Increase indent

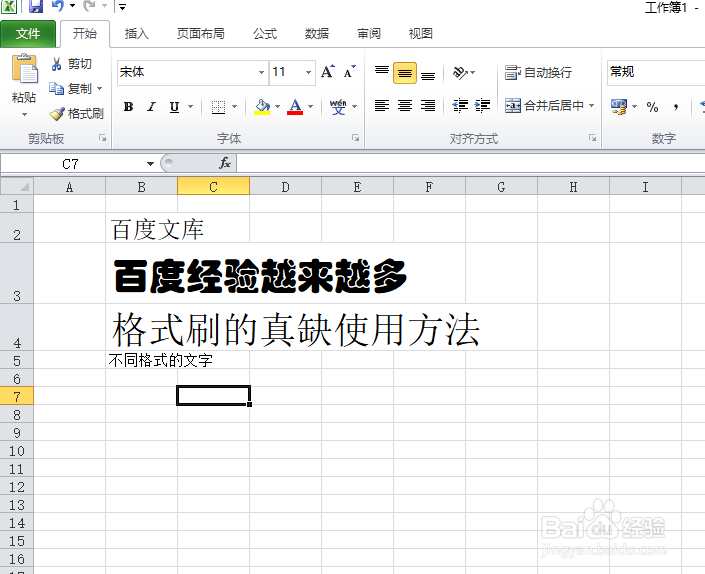tap(482, 106)
